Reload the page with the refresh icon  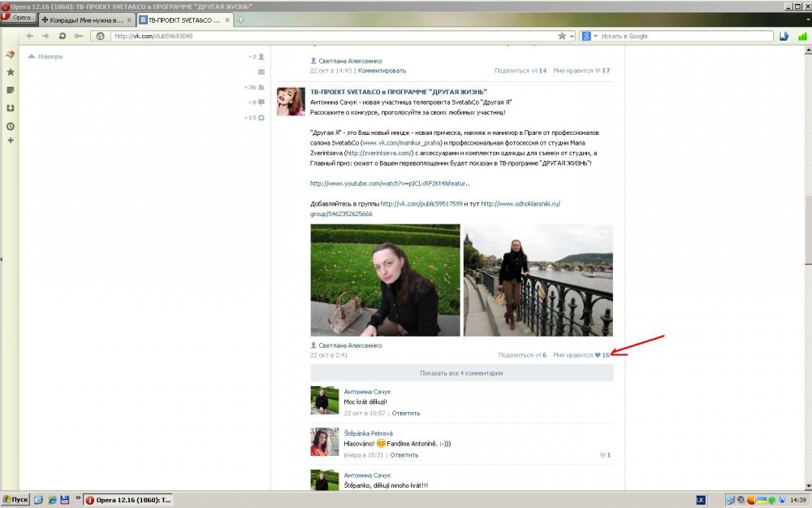point(63,36)
